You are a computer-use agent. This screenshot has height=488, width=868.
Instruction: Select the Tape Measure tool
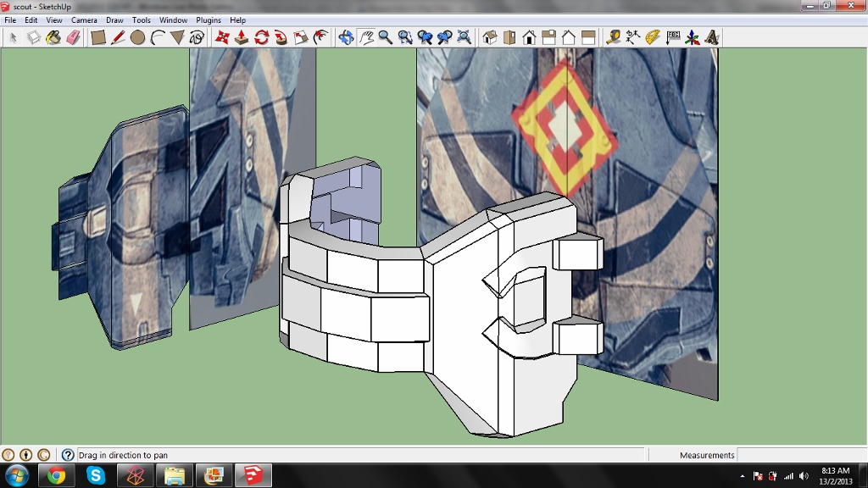[x=614, y=37]
